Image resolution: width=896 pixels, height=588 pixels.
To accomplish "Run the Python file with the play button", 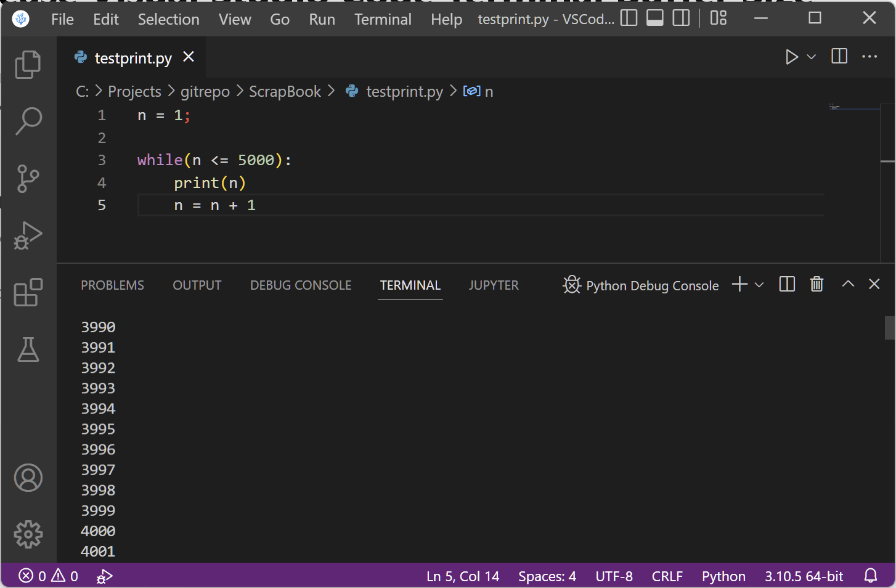I will pyautogui.click(x=792, y=57).
